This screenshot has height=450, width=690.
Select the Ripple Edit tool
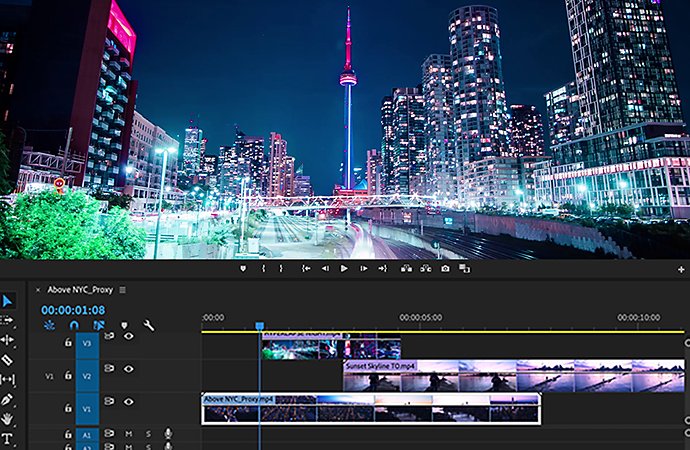(7, 340)
